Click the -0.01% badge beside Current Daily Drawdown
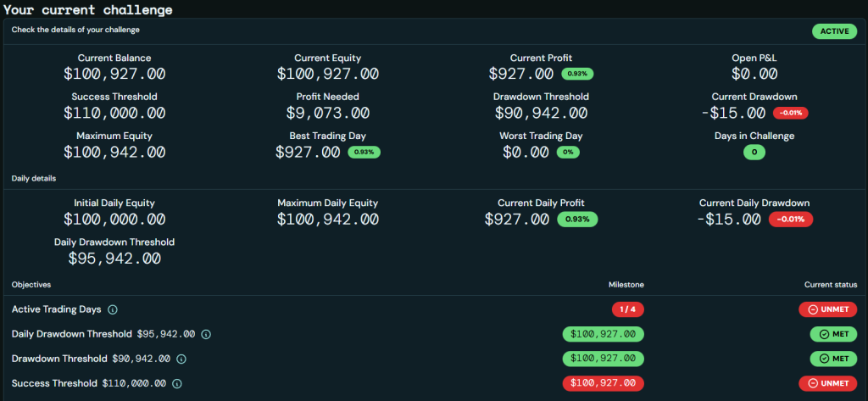 (x=790, y=219)
